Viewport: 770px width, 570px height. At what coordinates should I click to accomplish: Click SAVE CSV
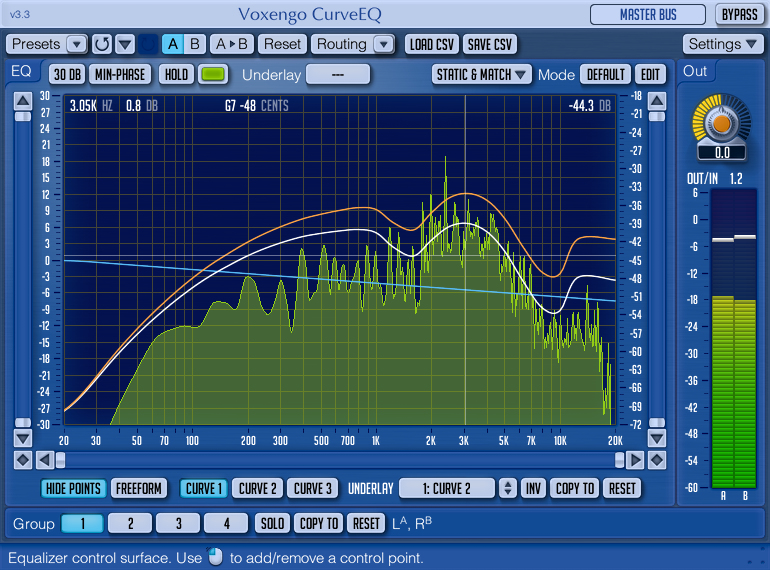click(x=490, y=44)
